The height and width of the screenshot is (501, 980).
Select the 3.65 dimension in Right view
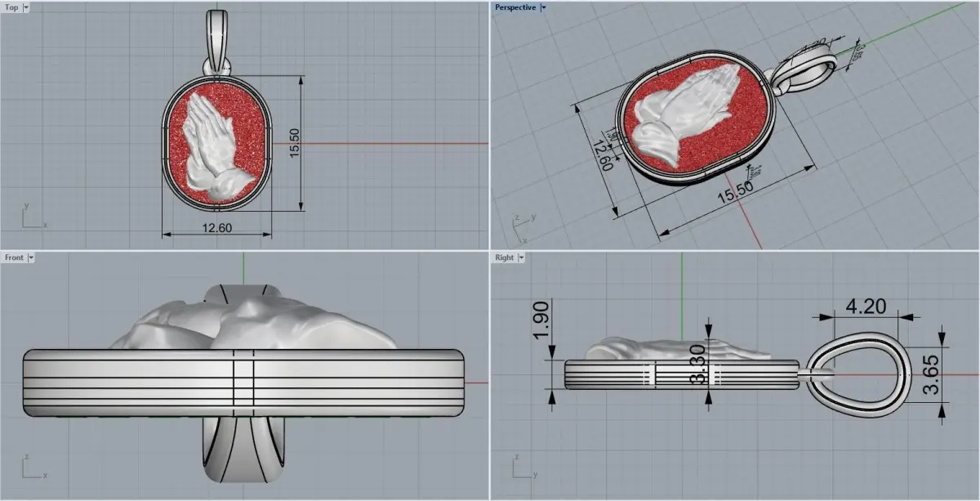click(x=931, y=375)
